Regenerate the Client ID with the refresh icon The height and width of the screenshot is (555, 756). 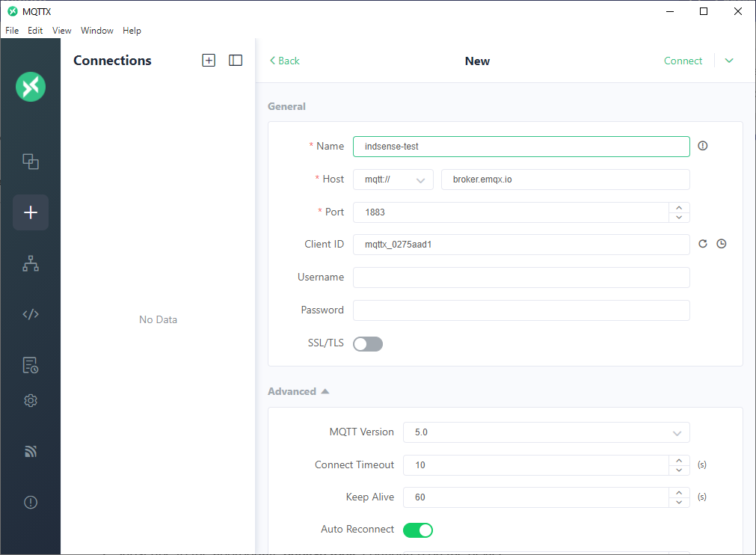pos(703,244)
